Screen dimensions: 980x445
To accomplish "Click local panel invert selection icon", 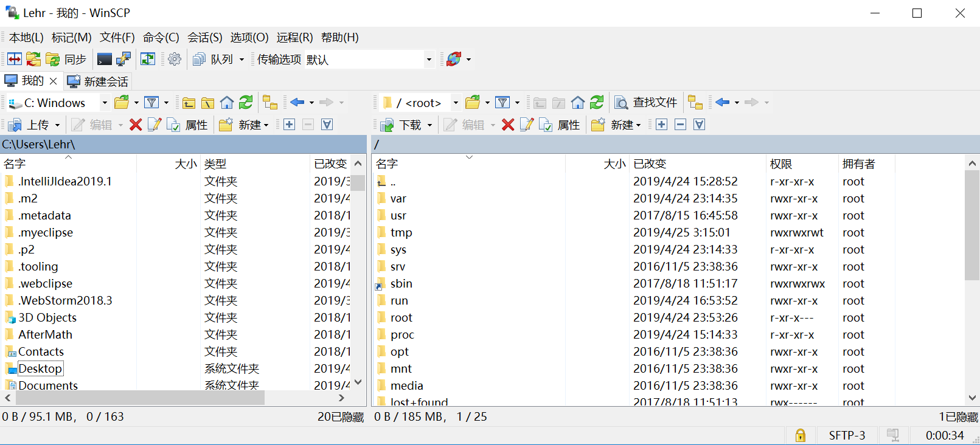I will (x=327, y=125).
